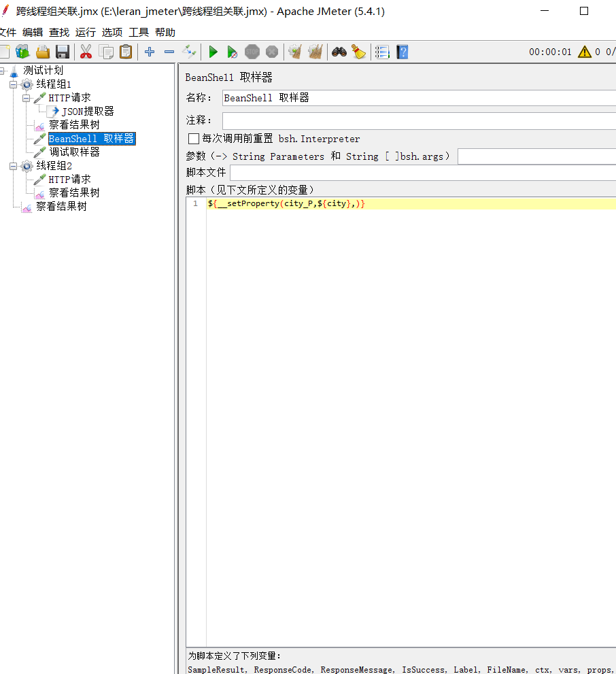The width and height of the screenshot is (616, 674).
Task: Open the 帮助 menu
Action: click(x=165, y=32)
